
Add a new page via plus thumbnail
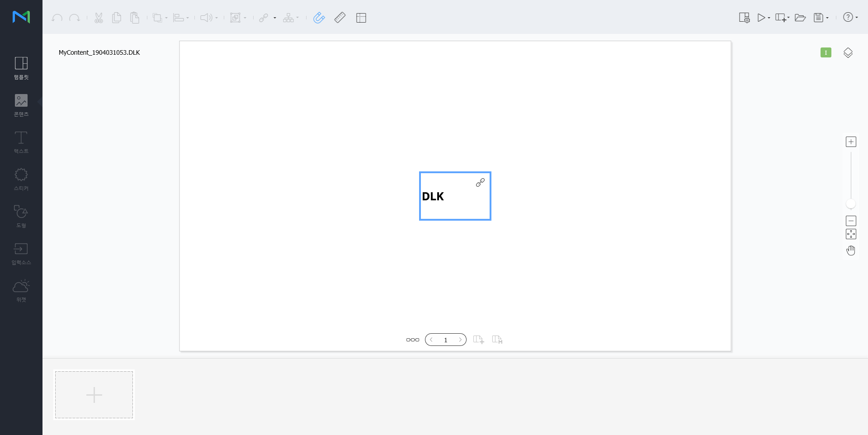click(94, 395)
